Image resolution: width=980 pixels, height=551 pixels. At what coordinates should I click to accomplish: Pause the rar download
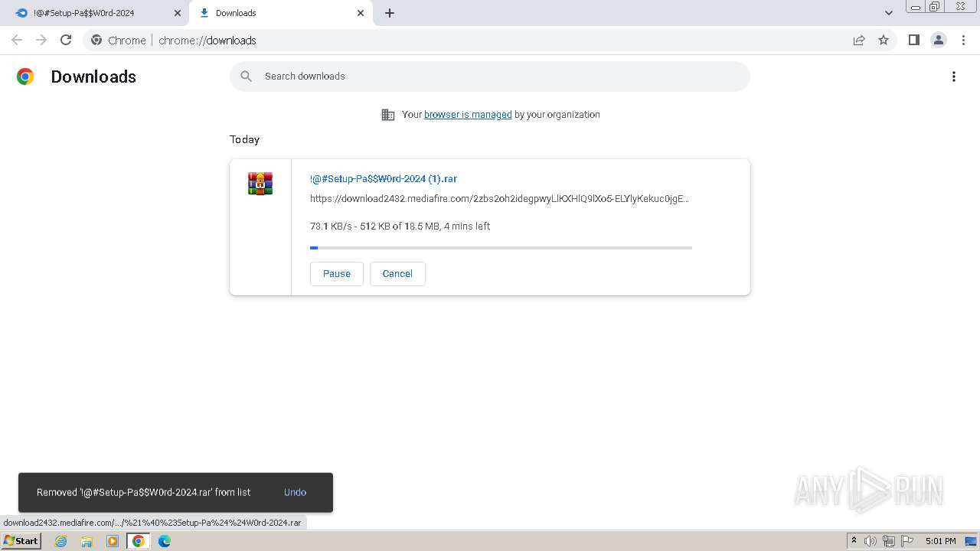click(337, 273)
